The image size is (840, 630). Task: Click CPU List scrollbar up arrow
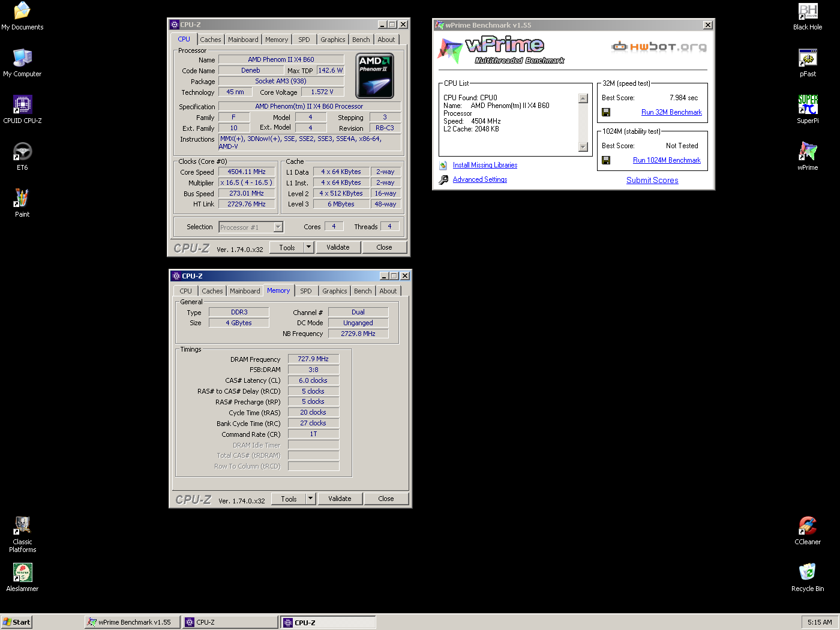583,98
